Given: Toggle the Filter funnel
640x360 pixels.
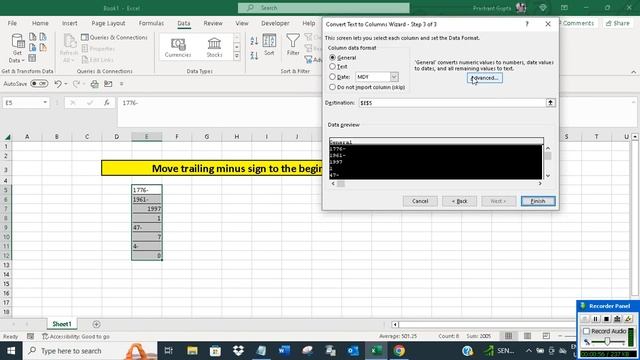Looking at the screenshot, I should (293, 45).
